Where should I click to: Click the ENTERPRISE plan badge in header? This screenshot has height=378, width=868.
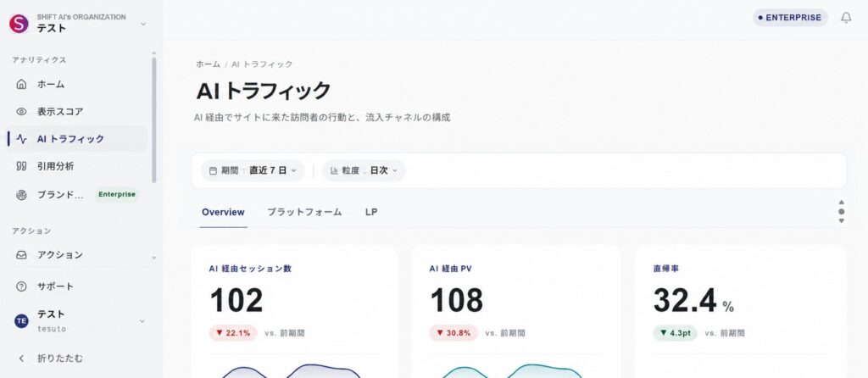point(790,18)
